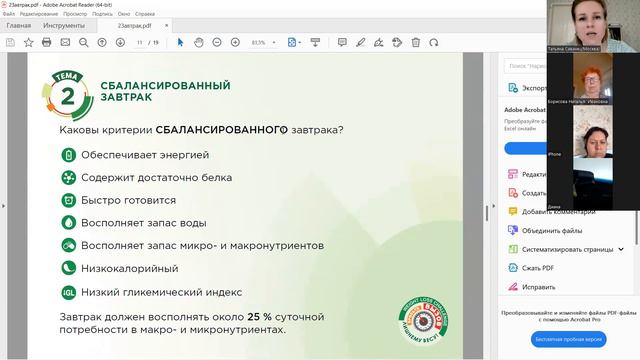Open the sign document tool
Screen dimensions: 640x360
(379, 42)
